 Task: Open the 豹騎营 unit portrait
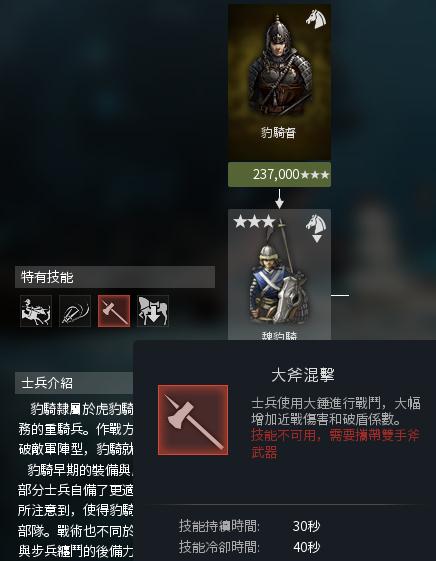[279, 83]
